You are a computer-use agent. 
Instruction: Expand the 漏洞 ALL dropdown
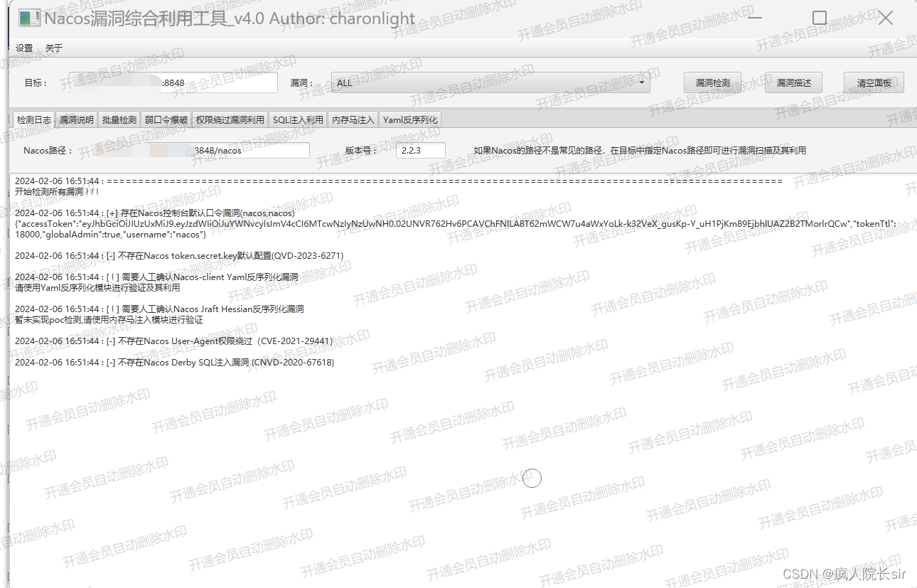642,82
